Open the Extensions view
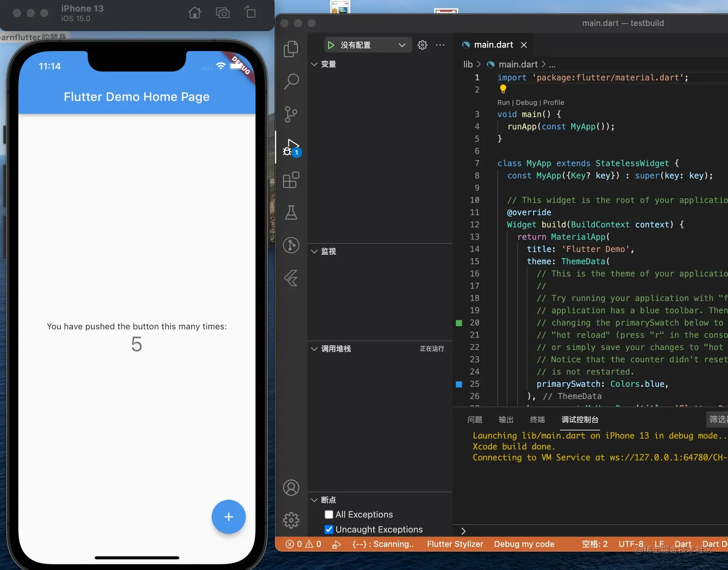The height and width of the screenshot is (570, 728). point(291,180)
